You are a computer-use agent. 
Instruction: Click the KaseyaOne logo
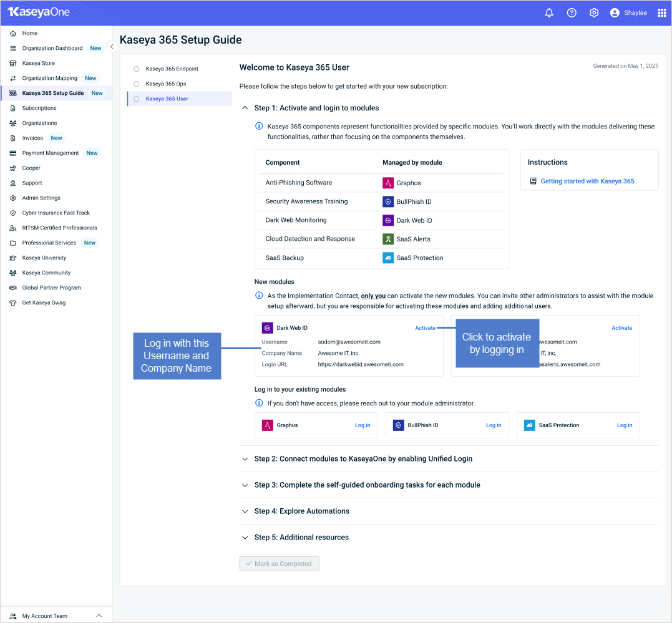(39, 12)
